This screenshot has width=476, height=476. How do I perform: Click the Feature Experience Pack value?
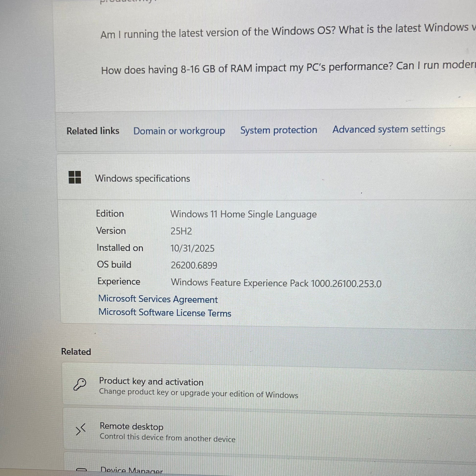[276, 283]
